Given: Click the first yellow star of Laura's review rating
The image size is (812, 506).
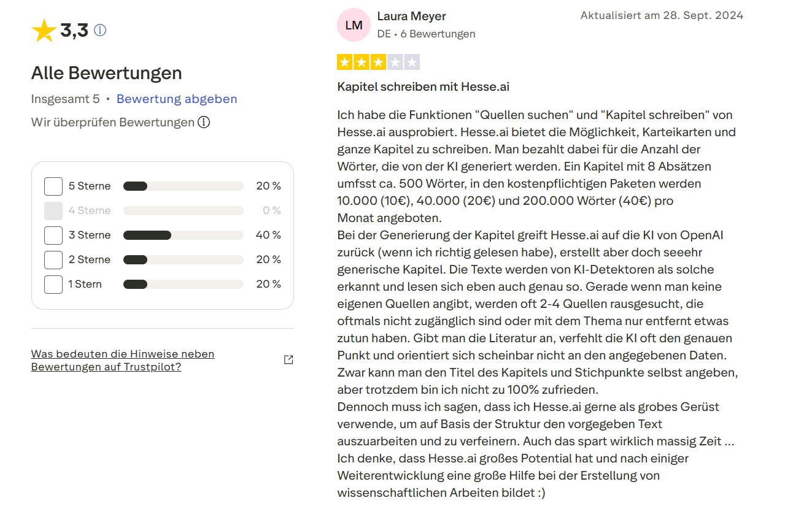Looking at the screenshot, I should pyautogui.click(x=344, y=61).
